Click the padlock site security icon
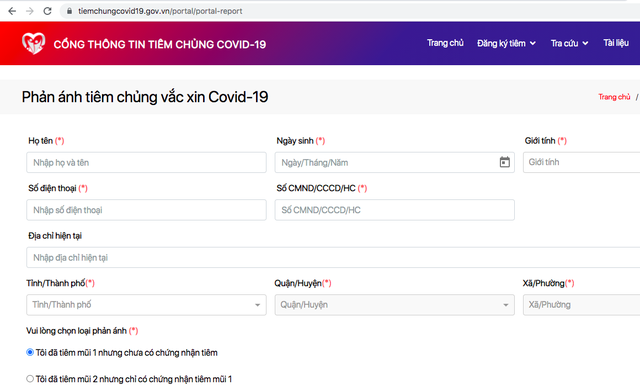The width and height of the screenshot is (640, 385). pos(69,11)
